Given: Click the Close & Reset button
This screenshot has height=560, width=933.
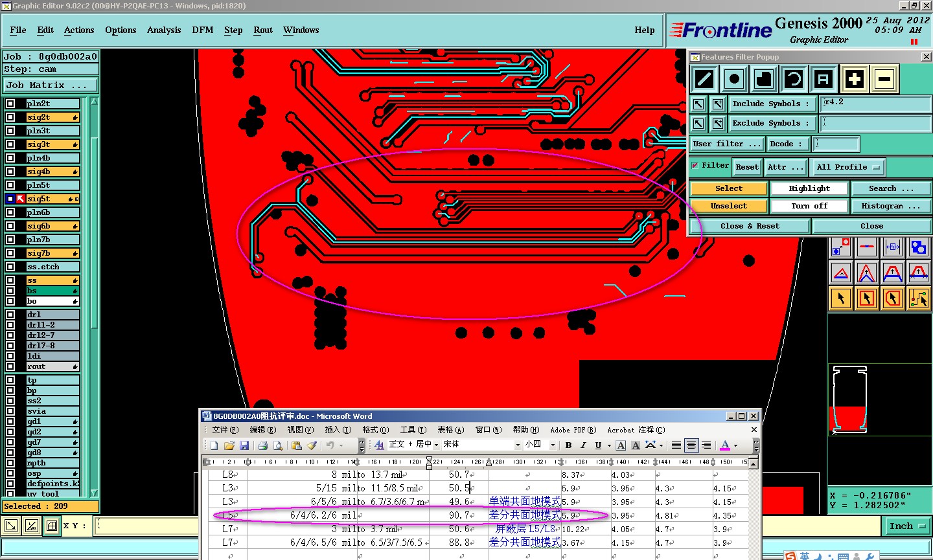Looking at the screenshot, I should click(x=750, y=226).
